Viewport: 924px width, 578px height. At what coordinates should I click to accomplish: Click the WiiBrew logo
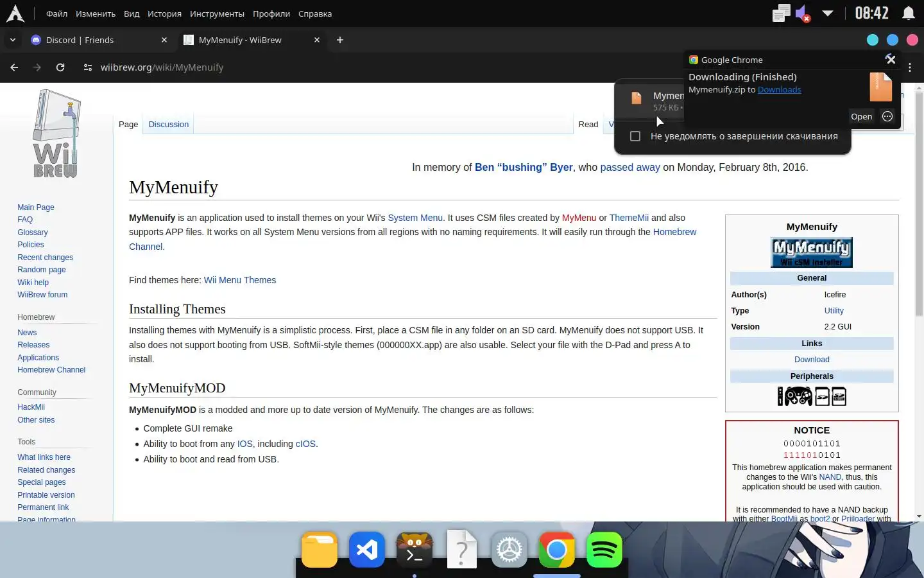[x=56, y=134]
